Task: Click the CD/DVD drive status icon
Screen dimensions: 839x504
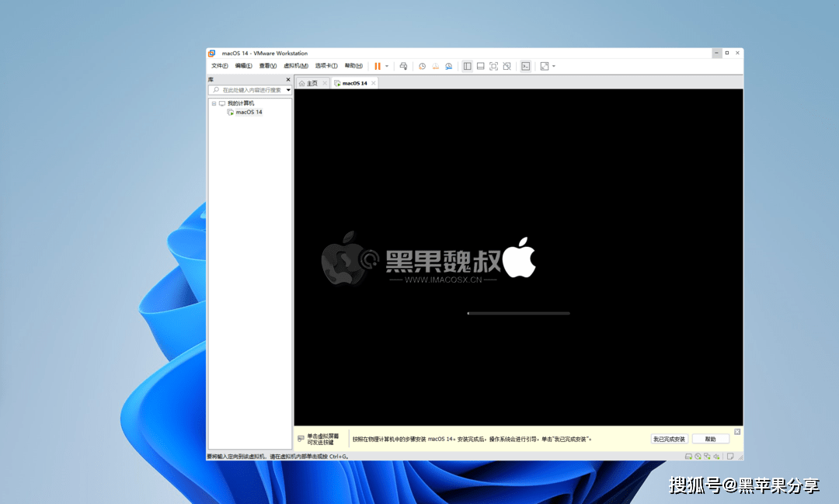Action: click(698, 457)
